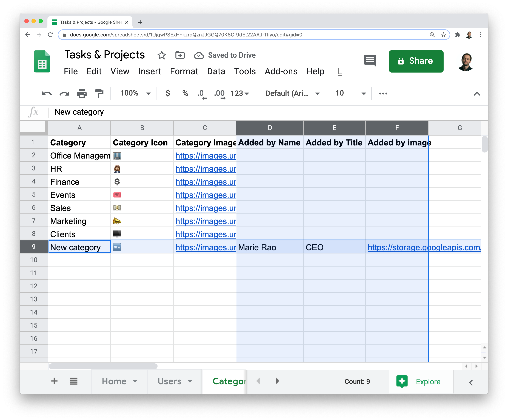Click the print icon in toolbar
This screenshot has height=420, width=508.
tap(82, 94)
